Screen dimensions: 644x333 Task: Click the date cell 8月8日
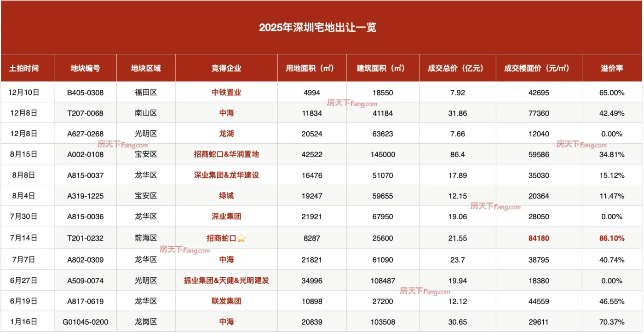tap(24, 175)
